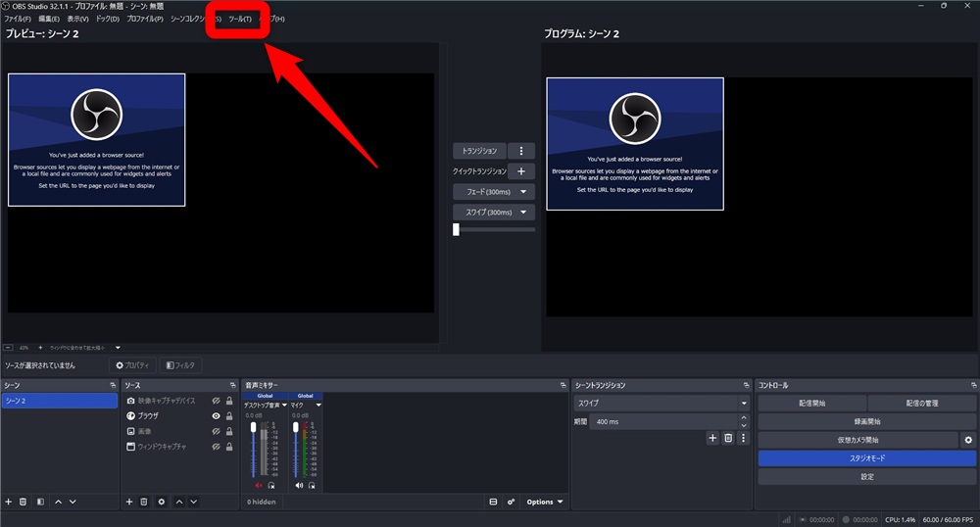
Task: Unmute the デスクトップ音声 channel
Action: point(259,485)
